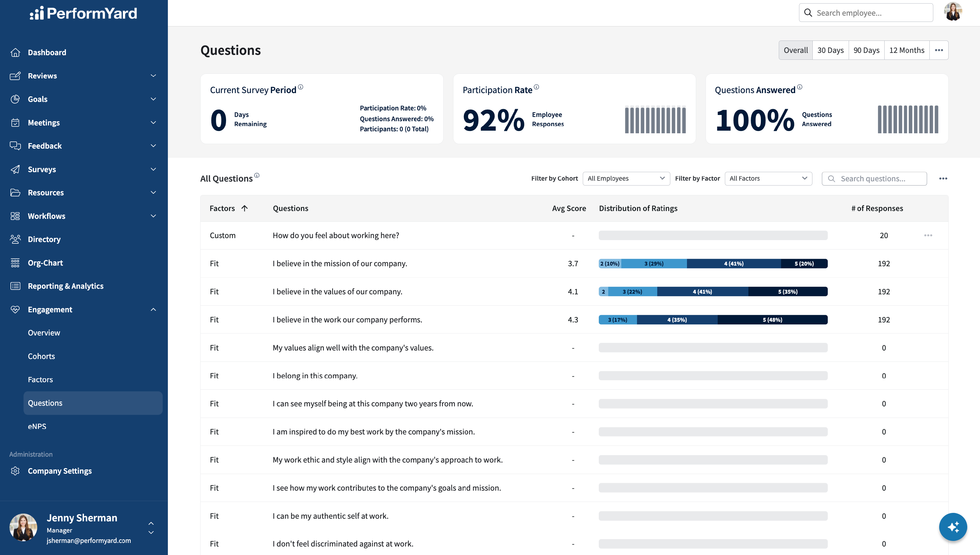Open the sparkle AI assistant button
The image size is (980, 555).
[953, 527]
